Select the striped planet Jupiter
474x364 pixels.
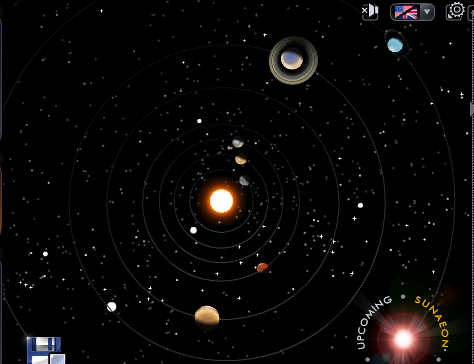coord(207,318)
